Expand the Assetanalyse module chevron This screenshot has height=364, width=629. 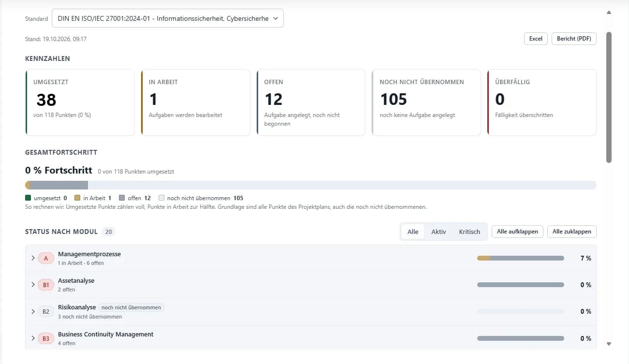point(33,285)
